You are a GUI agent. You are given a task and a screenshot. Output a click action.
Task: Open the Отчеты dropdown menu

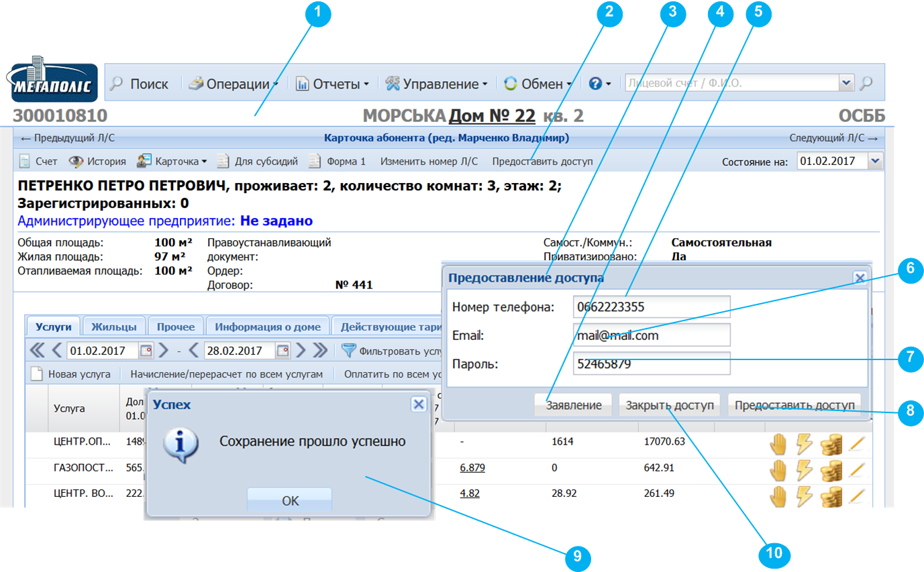pyautogui.click(x=333, y=84)
